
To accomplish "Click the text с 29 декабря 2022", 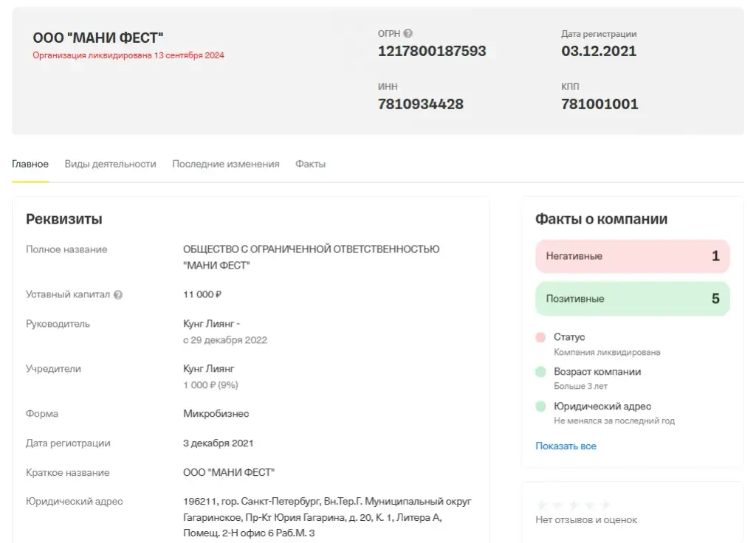I will point(224,339).
